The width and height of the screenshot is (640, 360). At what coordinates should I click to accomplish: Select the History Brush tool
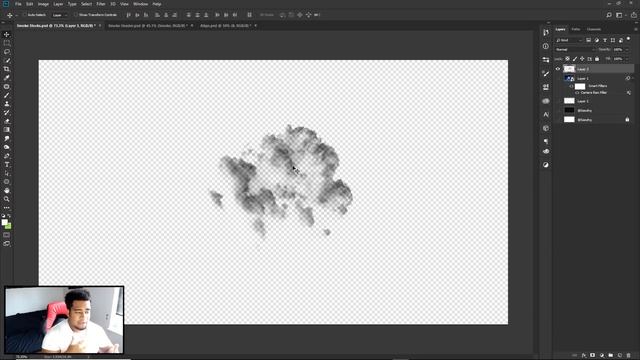click(7, 112)
